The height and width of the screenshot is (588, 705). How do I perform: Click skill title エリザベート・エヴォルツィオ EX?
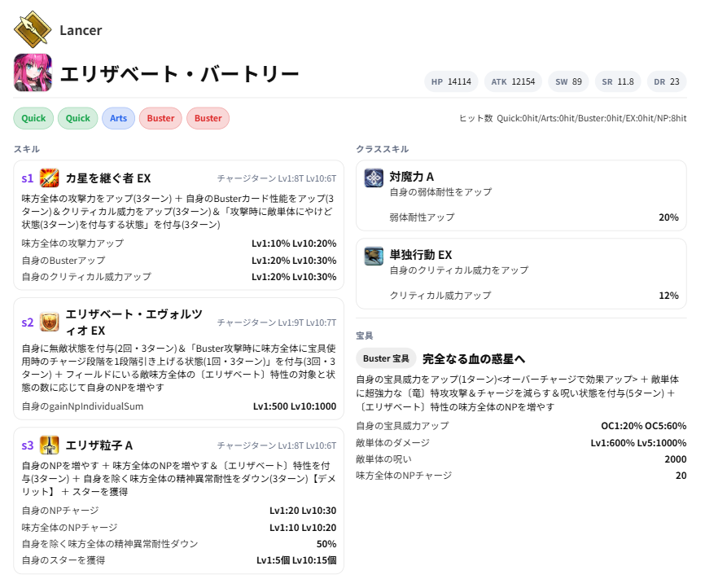pyautogui.click(x=134, y=323)
